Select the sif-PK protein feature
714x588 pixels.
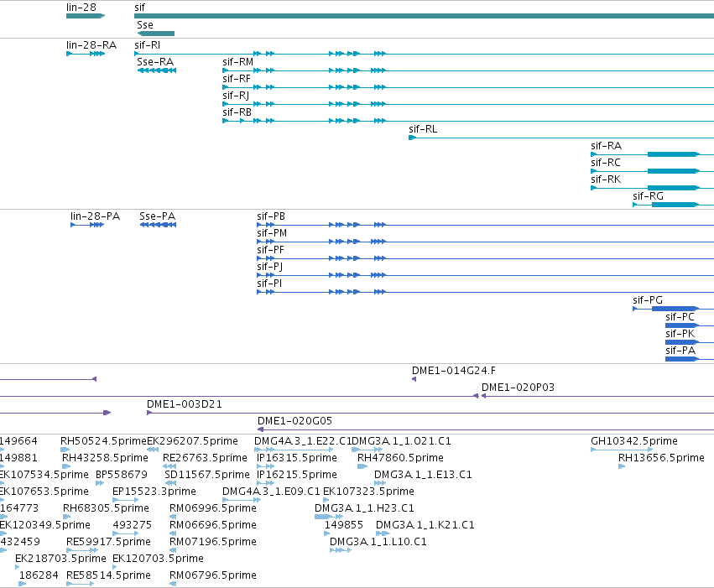[x=690, y=342]
